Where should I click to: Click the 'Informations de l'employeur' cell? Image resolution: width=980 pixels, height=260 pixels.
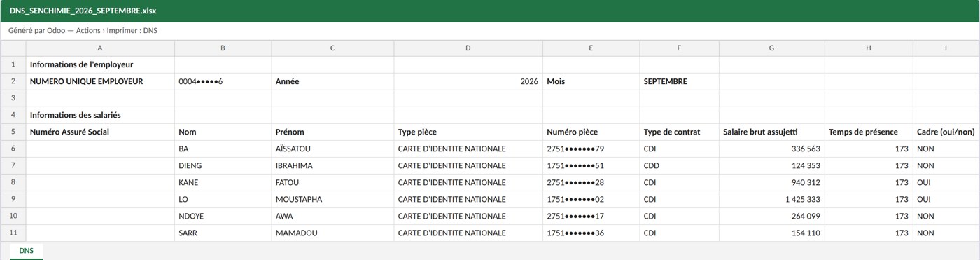100,64
